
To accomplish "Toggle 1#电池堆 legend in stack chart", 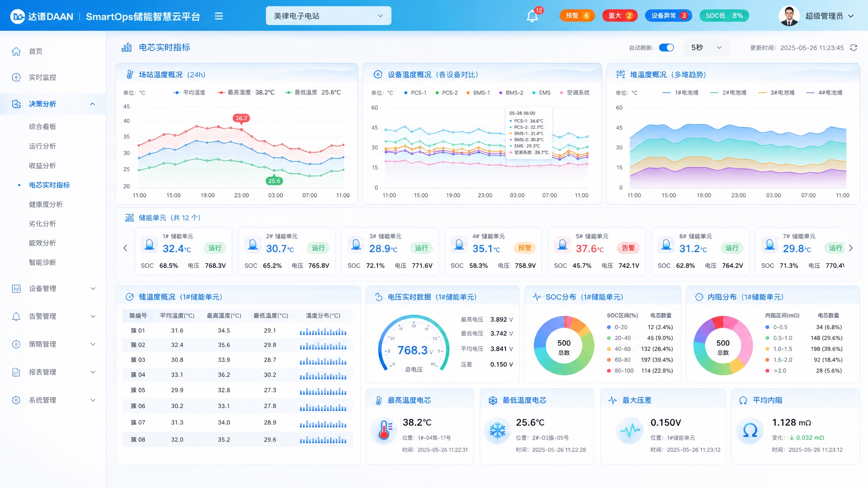I will tap(680, 93).
